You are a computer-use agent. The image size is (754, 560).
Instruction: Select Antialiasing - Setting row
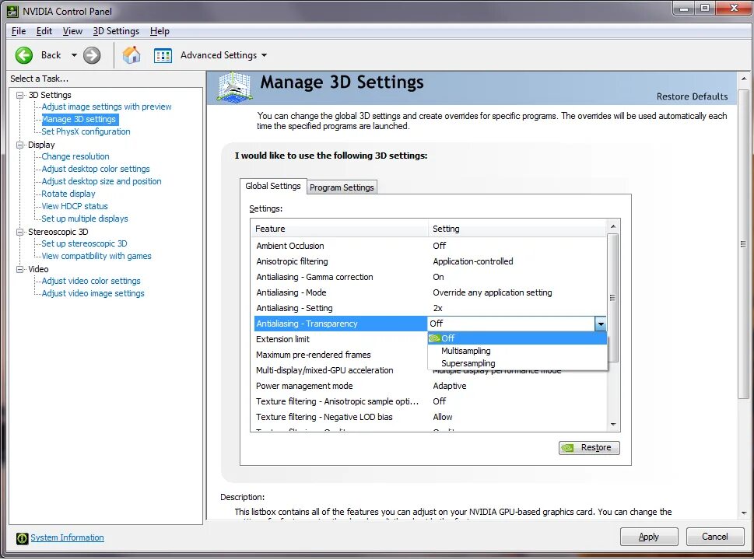tap(430, 308)
